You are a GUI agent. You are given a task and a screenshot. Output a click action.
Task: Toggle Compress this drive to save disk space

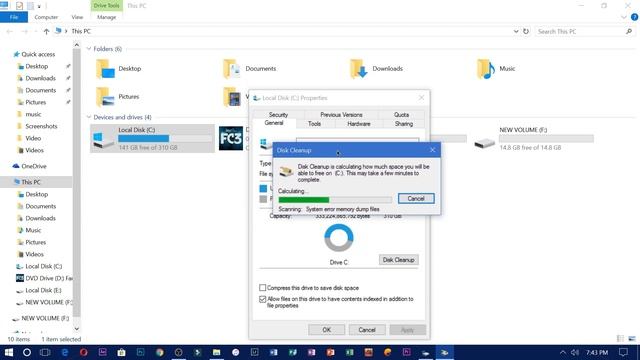pyautogui.click(x=262, y=288)
